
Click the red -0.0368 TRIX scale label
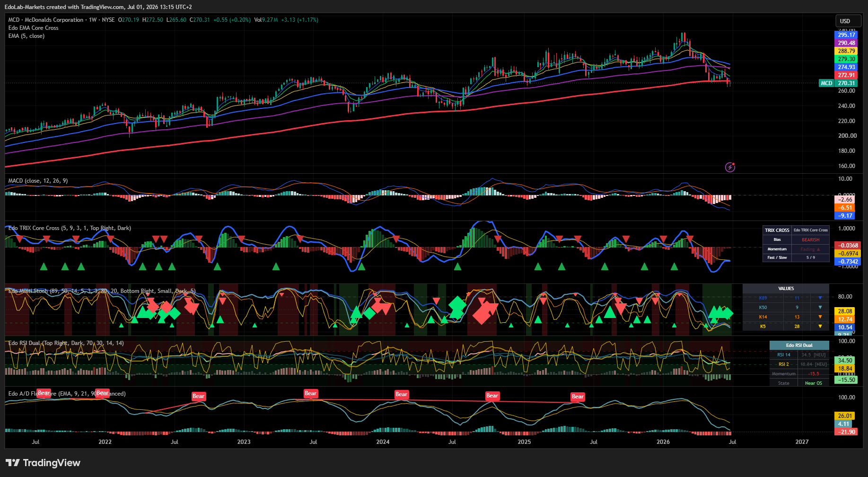(848, 246)
